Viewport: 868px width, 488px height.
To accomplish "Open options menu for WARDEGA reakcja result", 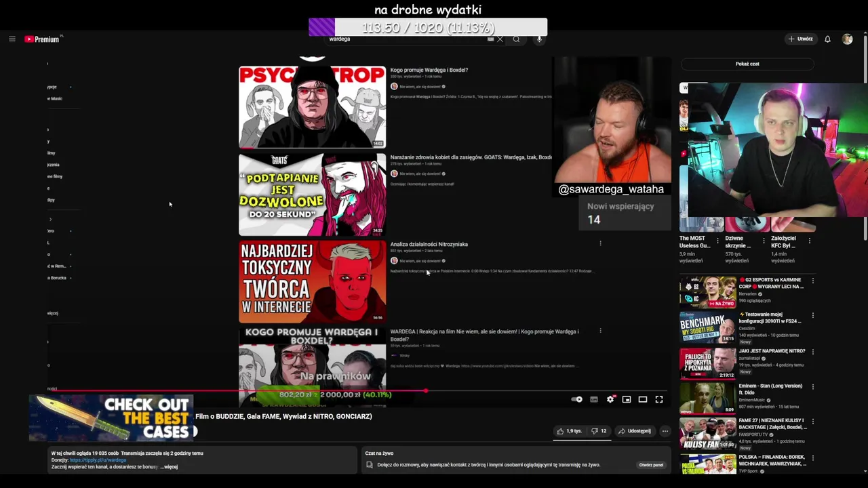I will [x=600, y=331].
